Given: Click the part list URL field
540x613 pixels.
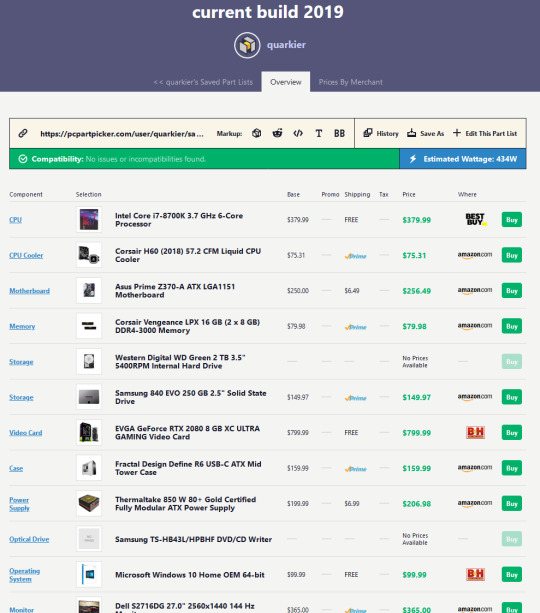Looking at the screenshot, I should (122, 134).
